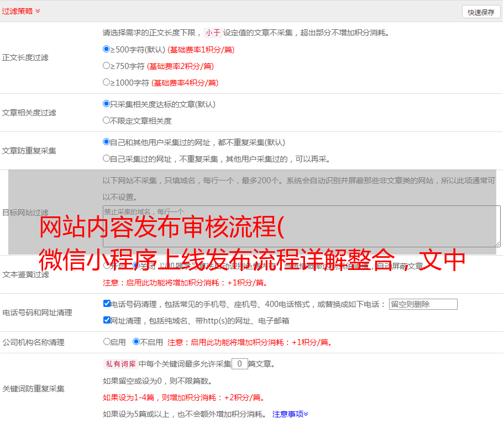
Task: Collapse the 过滤策略 section header
Action: coord(21,11)
